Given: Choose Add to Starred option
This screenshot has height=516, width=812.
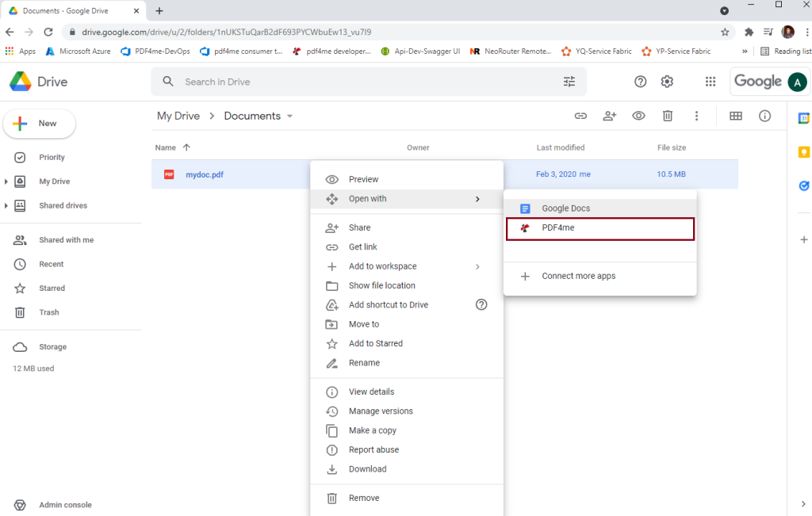Looking at the screenshot, I should click(x=407, y=344).
